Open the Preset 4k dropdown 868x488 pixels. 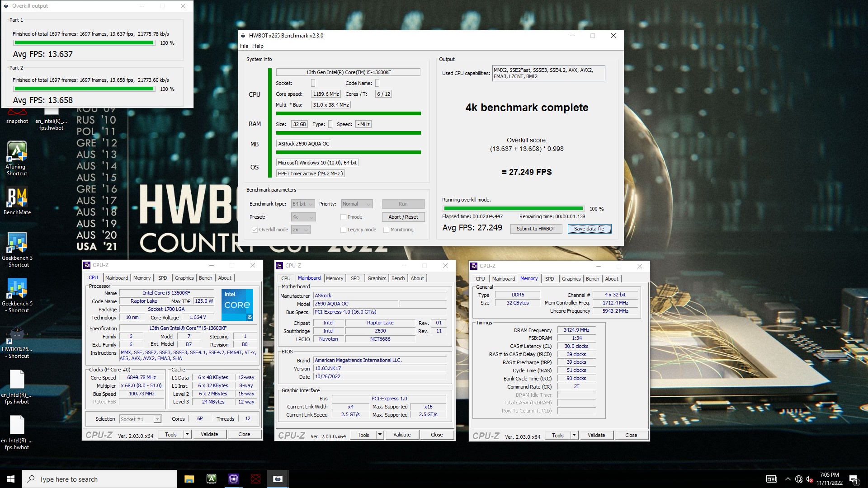(303, 217)
